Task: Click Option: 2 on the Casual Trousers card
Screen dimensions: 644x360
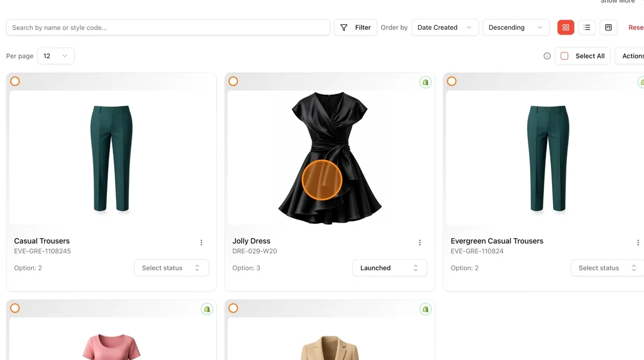Action: pos(28,268)
